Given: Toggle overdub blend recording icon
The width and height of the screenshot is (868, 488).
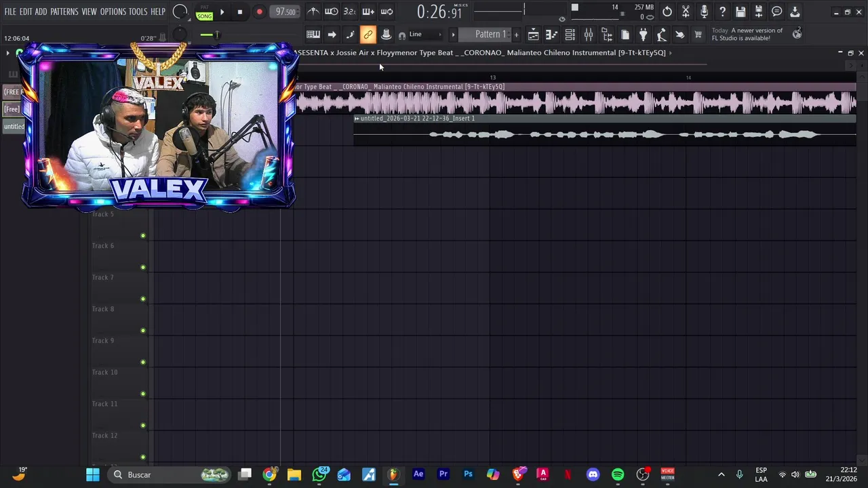Looking at the screenshot, I should (x=368, y=12).
